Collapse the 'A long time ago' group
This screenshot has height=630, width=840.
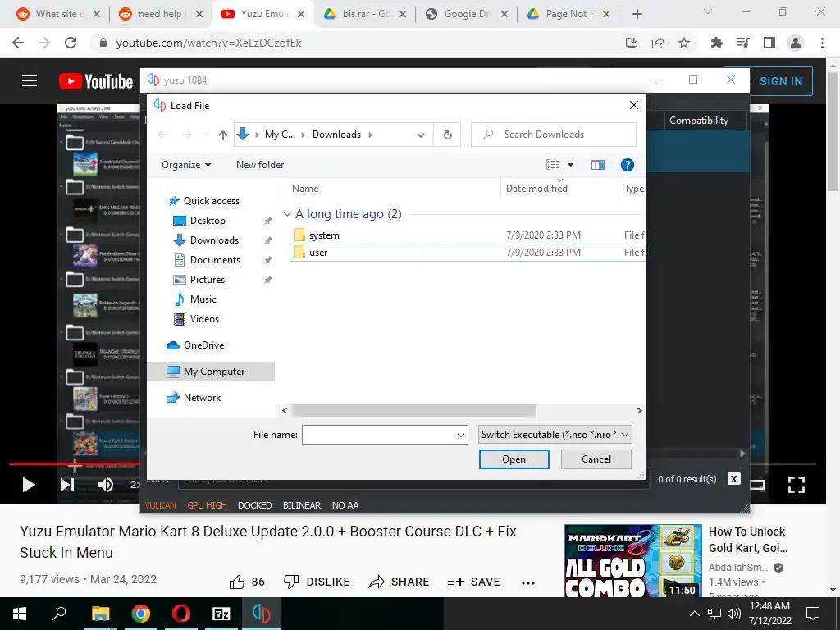click(x=287, y=214)
